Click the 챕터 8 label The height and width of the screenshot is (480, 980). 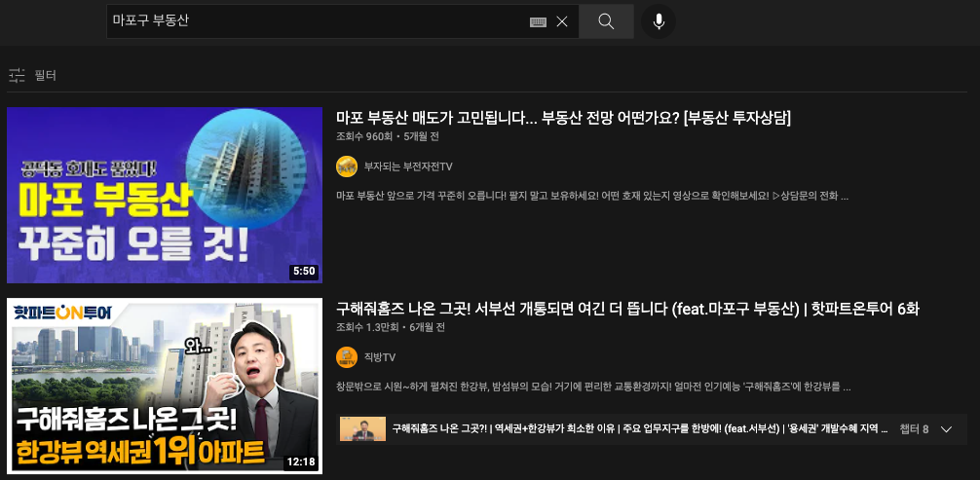click(x=914, y=429)
